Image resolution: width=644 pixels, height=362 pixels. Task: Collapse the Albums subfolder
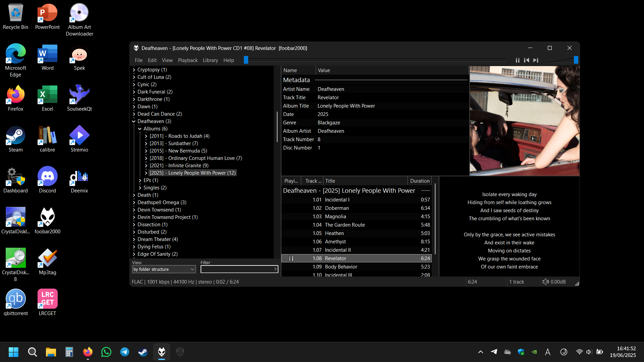pos(140,129)
